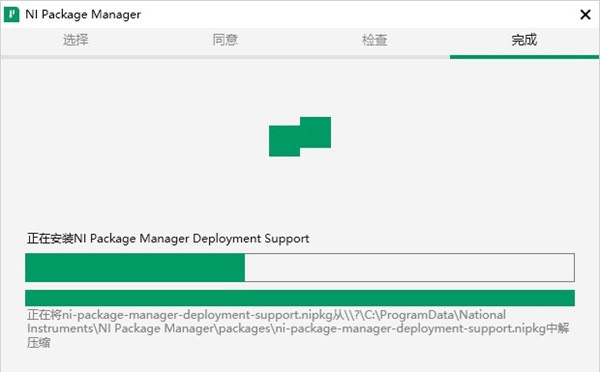Go to the 检查 step tab
This screenshot has height=372, width=600.
(x=375, y=40)
